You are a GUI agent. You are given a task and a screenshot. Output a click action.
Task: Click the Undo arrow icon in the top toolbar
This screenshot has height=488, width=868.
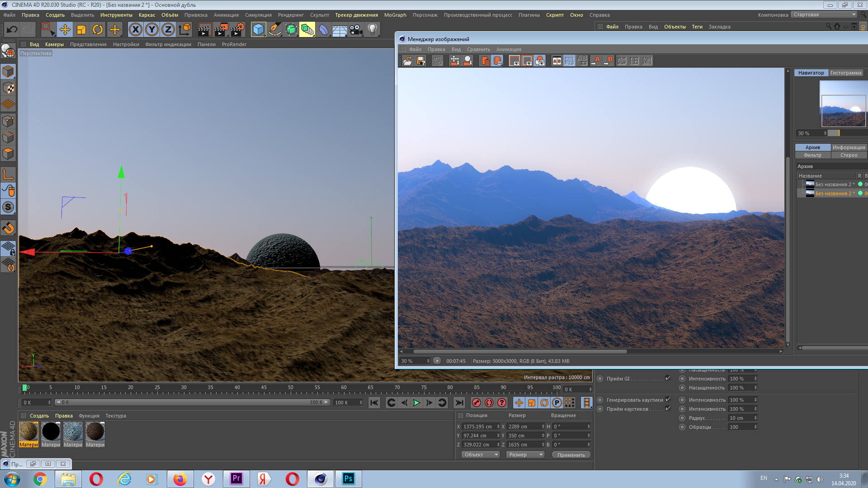tap(12, 30)
